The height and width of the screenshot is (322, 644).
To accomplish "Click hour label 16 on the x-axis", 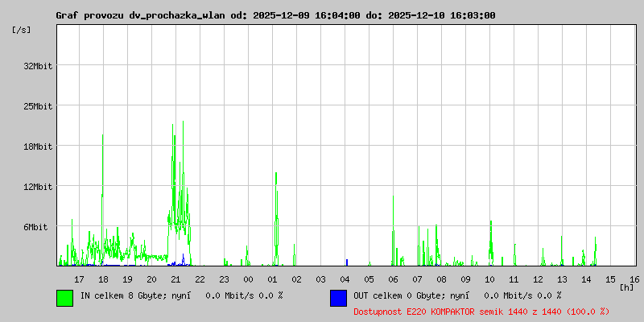I will tap(634, 279).
